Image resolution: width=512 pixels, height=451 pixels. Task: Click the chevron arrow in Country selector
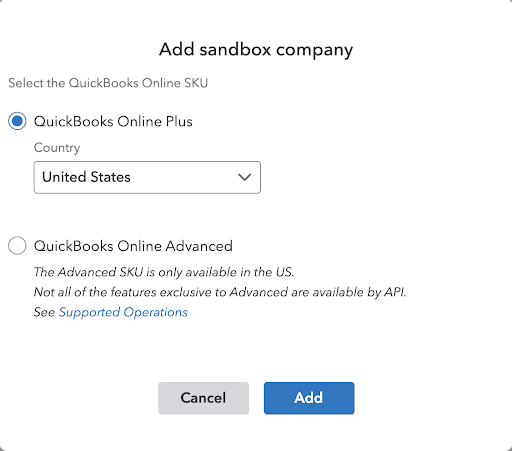pos(244,177)
